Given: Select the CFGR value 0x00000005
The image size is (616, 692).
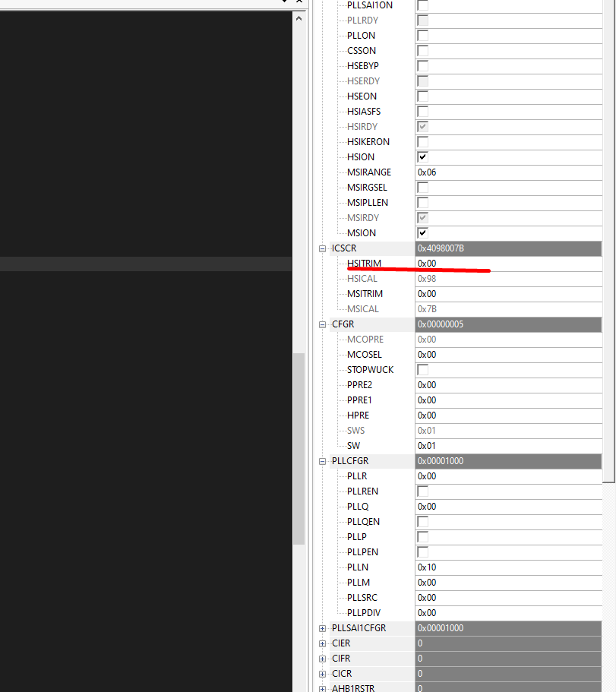Looking at the screenshot, I should 509,324.
